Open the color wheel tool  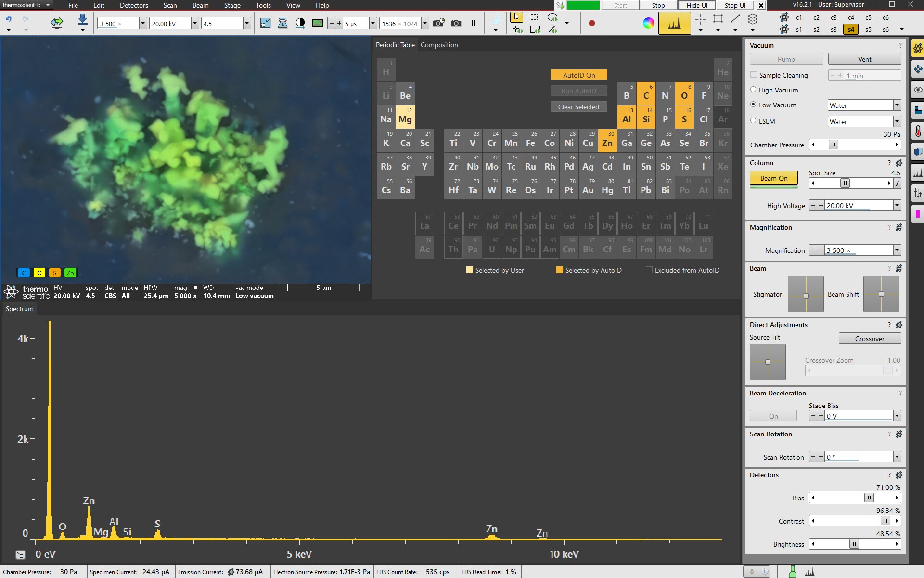[x=648, y=23]
